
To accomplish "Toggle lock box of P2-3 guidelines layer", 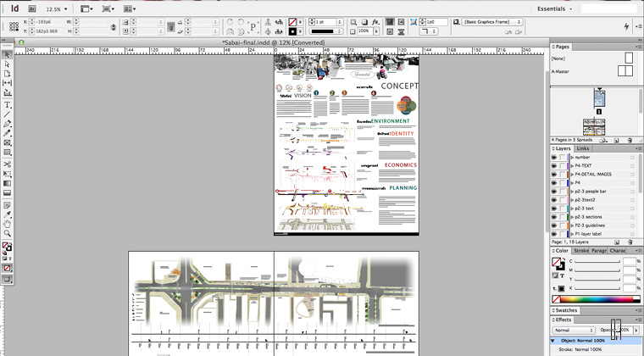I will (x=563, y=225).
